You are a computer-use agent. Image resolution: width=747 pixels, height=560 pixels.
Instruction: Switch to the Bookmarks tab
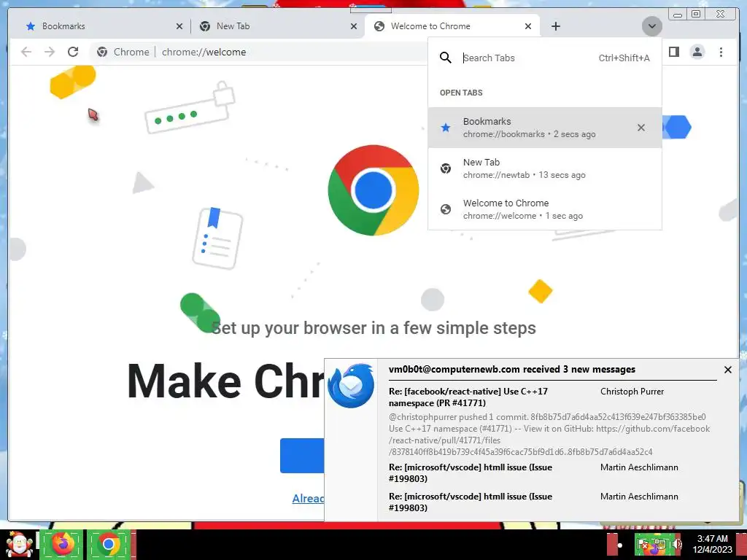pos(100,26)
